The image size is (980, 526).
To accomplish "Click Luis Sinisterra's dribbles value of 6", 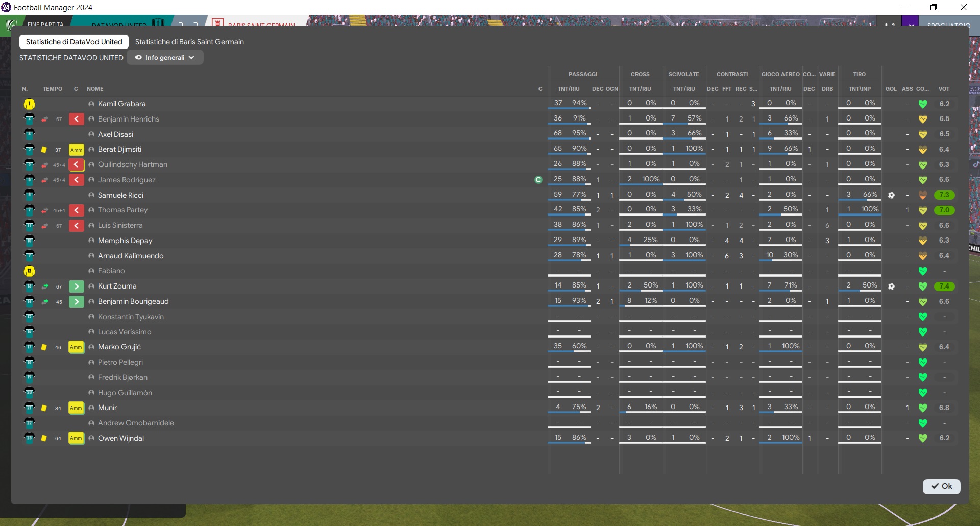I will click(827, 226).
